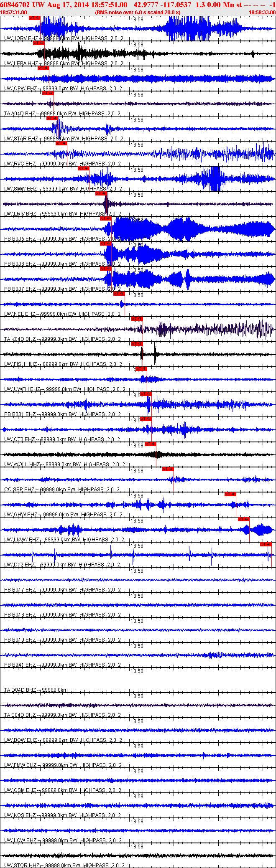Select the PB B941 EHZ station label
276x868 pixels.
(20, 665)
